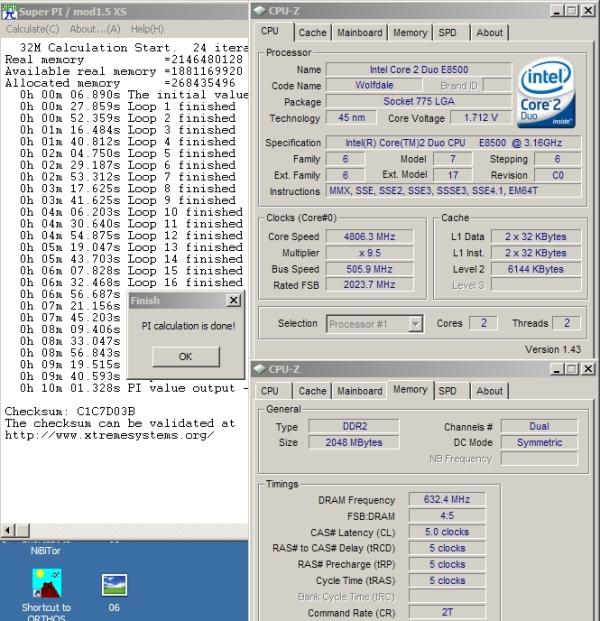
Task: Click the Multiplier value x 9.5
Action: click(370, 253)
